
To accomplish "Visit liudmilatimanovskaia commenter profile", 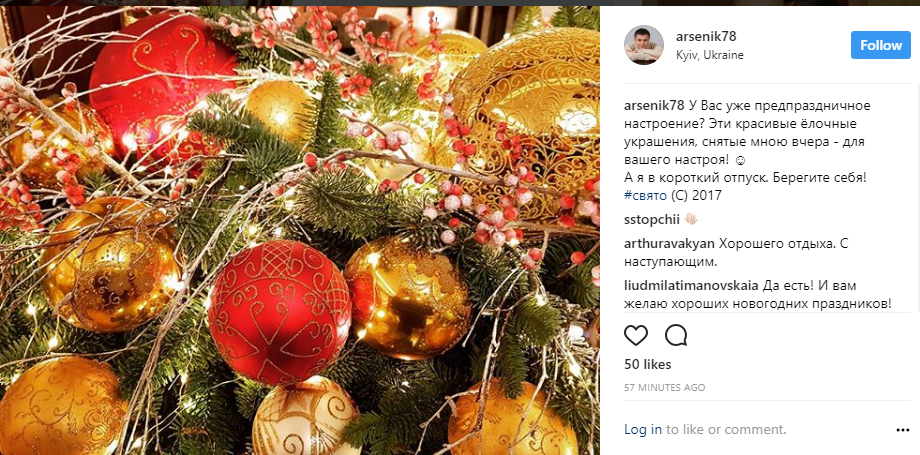I will tap(692, 287).
